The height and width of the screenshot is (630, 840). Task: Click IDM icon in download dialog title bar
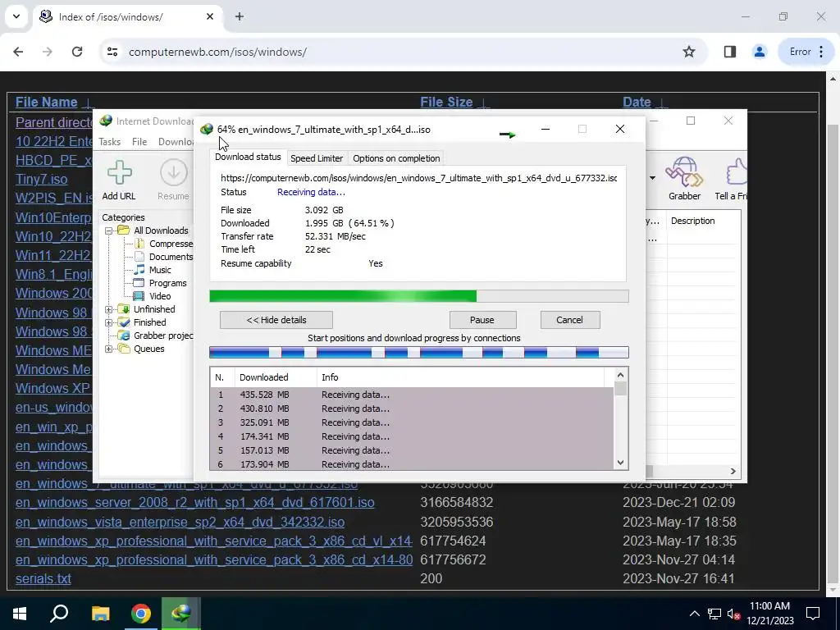[206, 129]
